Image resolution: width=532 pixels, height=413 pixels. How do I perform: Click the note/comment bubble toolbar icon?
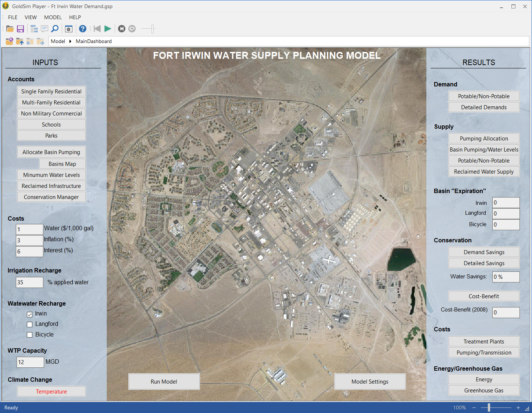[44, 29]
